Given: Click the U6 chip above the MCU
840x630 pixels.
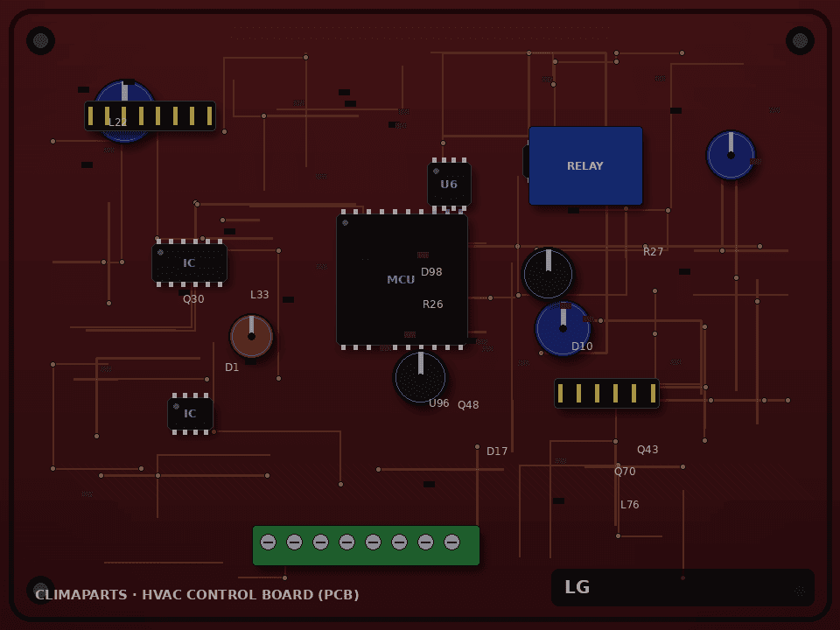Looking at the screenshot, I should click(449, 184).
